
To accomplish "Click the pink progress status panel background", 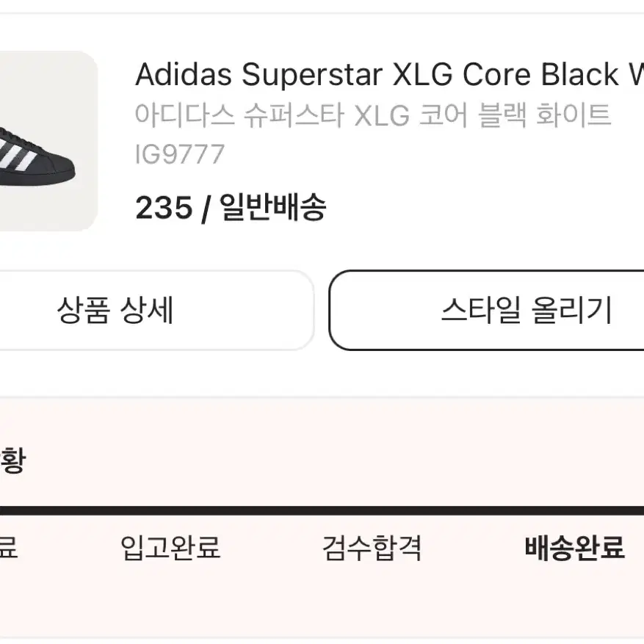I will tap(322, 517).
